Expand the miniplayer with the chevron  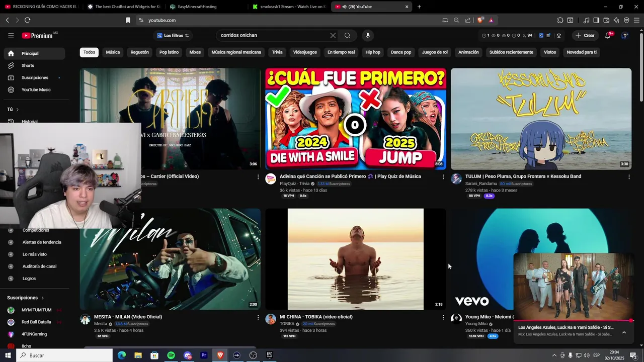624,332
